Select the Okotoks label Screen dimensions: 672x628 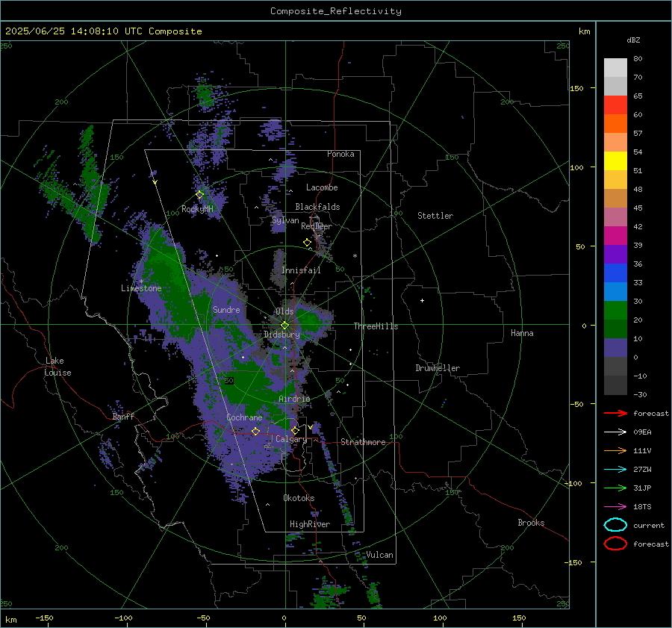pyautogui.click(x=299, y=498)
